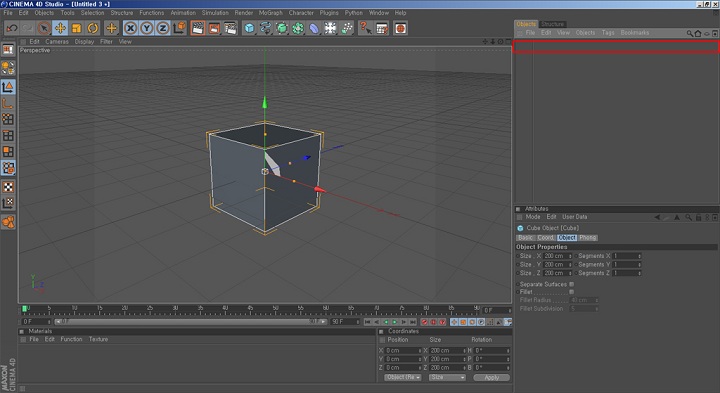Click Apply in Coordinates panel
This screenshot has height=393, width=720.
pyautogui.click(x=491, y=377)
